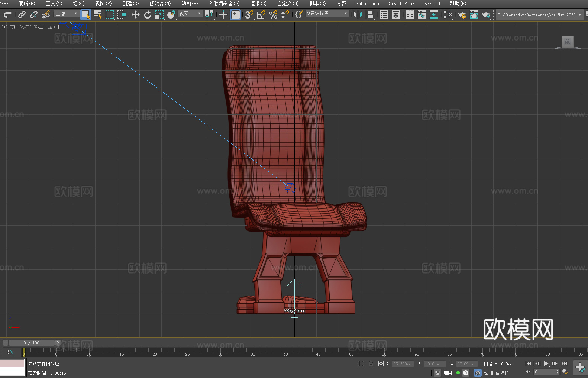Toggle Keyboard Shortcut Override button

pyautogui.click(x=235, y=14)
